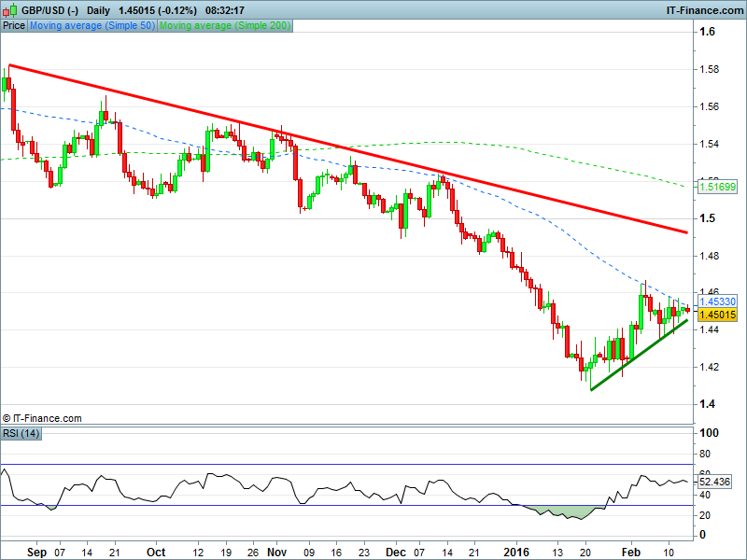This screenshot has width=747, height=560.
Task: Select the yellow 1.45015 current price tag
Action: 717,315
